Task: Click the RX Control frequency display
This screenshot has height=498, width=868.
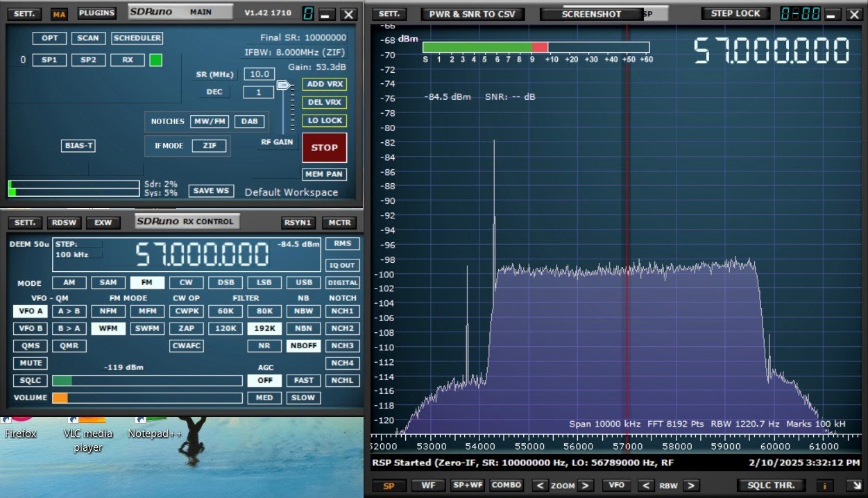Action: point(201,255)
